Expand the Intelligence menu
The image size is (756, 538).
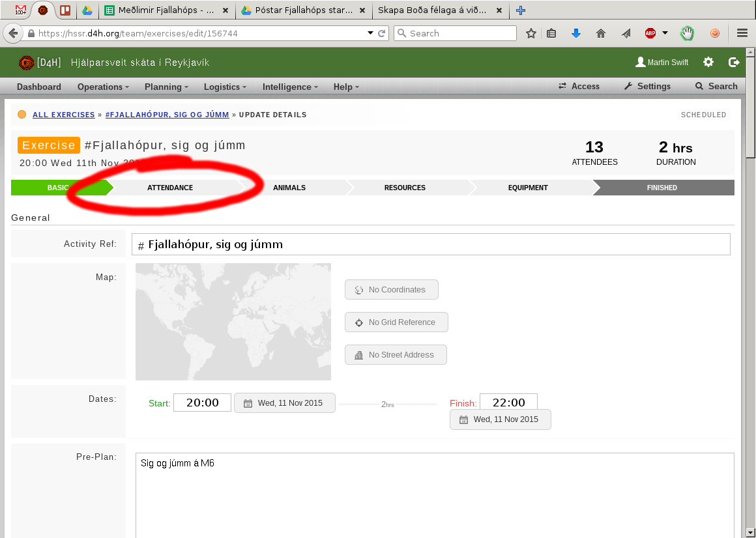pos(290,87)
